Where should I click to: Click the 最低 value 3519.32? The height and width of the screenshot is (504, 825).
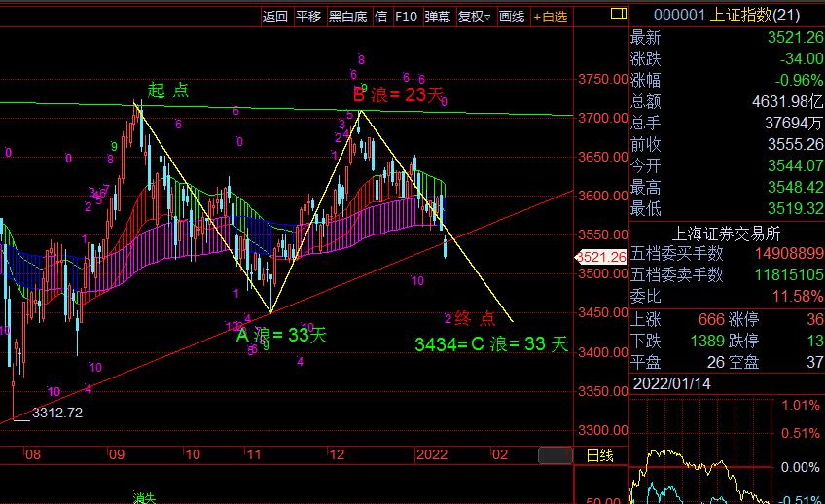[795, 209]
